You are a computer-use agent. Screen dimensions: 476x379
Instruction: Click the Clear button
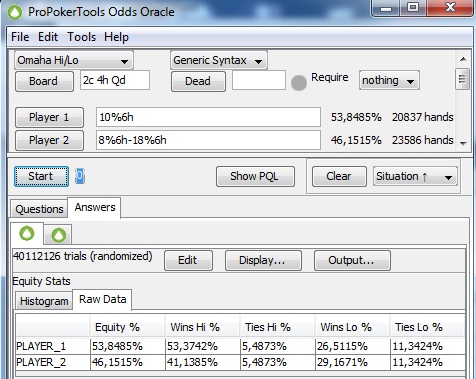pos(339,176)
